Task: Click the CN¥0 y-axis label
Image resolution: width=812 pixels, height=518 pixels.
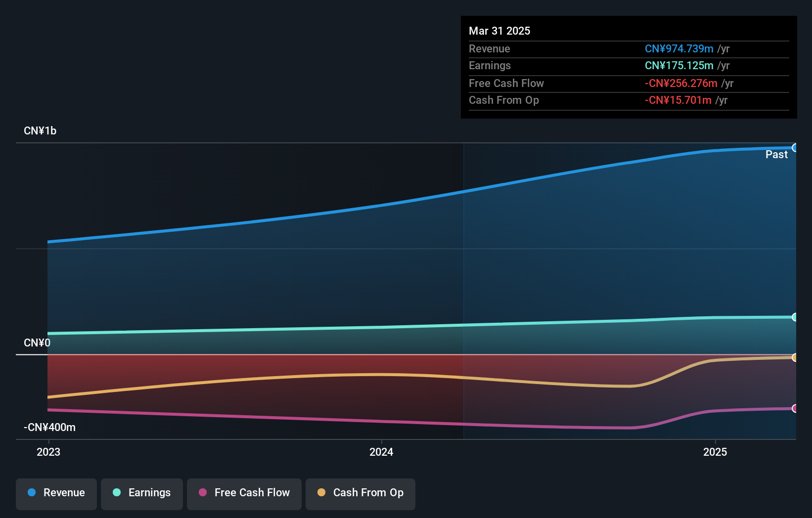Action: click(37, 343)
